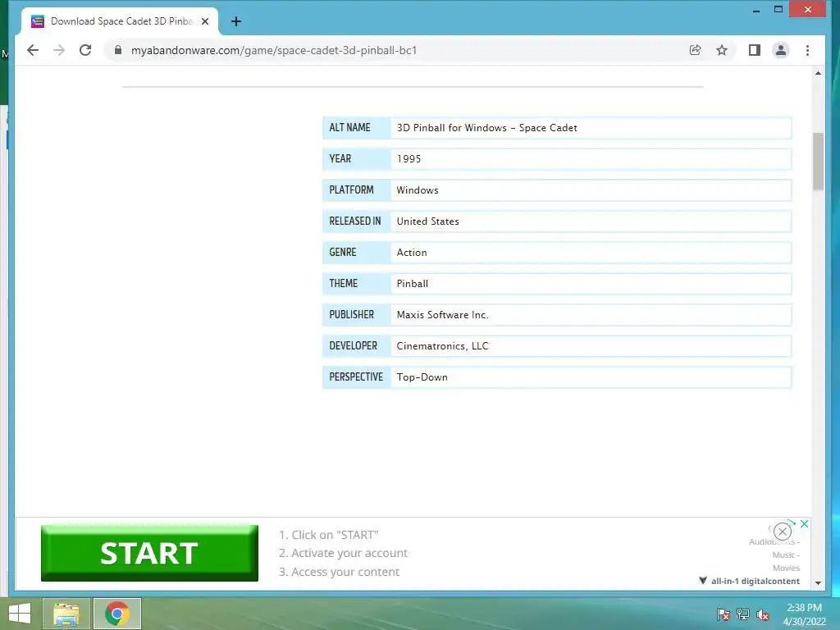The width and height of the screenshot is (840, 630).
Task: Open the taskbar clock and date
Action: [x=804, y=614]
